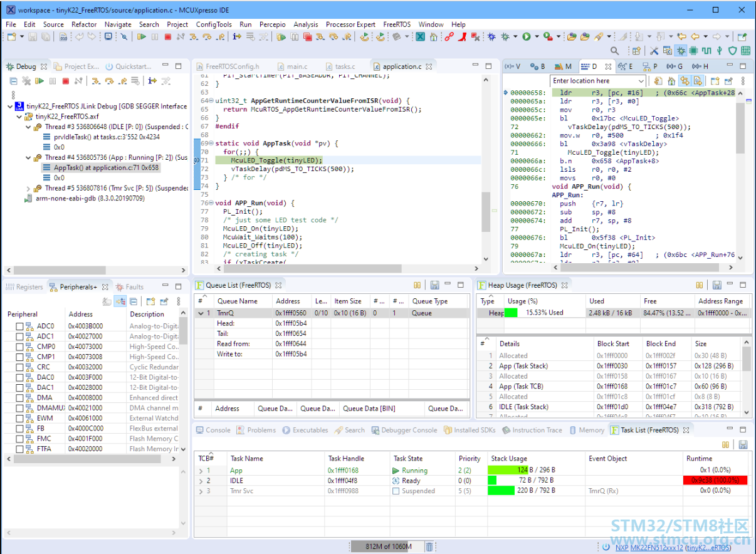Check the EWM peripheral checkbox

pos(19,418)
